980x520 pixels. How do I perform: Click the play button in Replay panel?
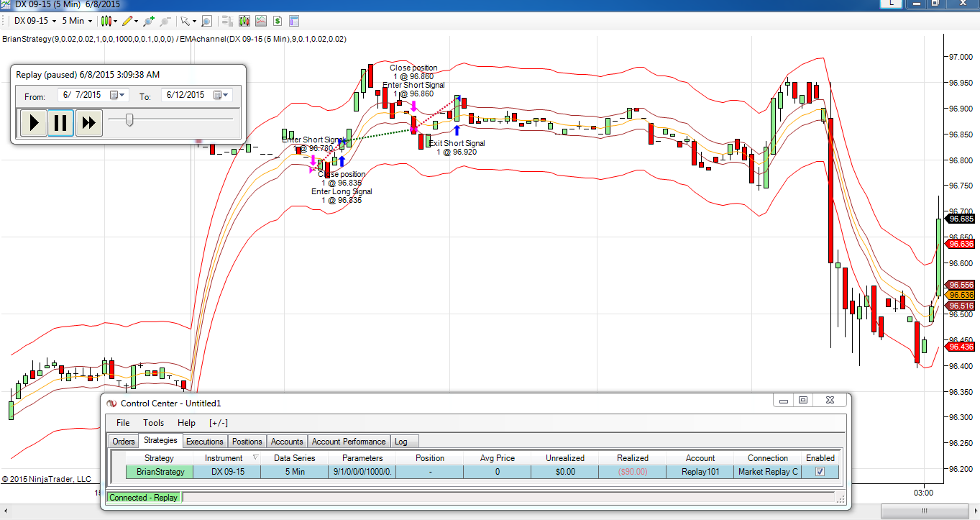tap(33, 122)
